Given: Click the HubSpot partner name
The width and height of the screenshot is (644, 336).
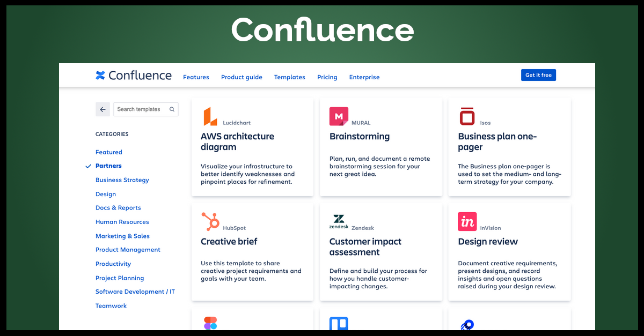Looking at the screenshot, I should [234, 228].
